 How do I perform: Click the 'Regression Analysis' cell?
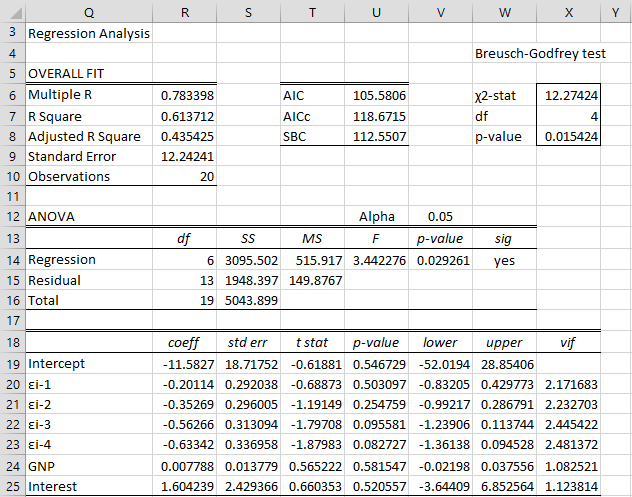click(89, 33)
